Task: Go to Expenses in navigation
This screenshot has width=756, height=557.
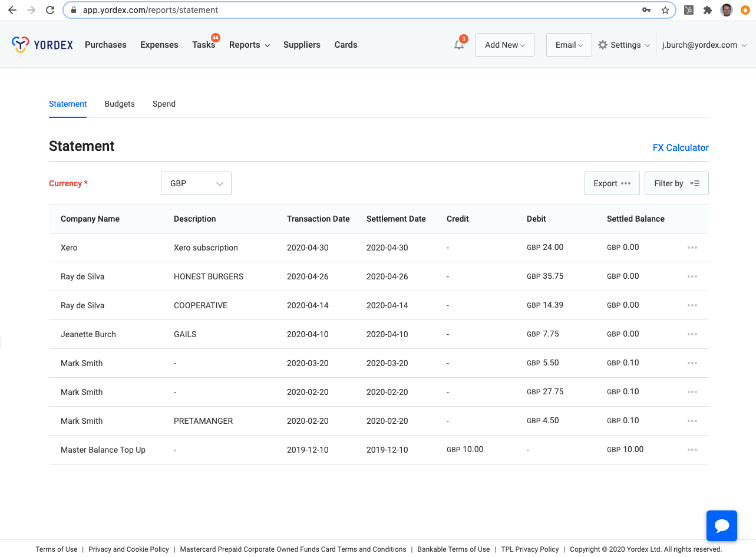Action: [x=159, y=45]
